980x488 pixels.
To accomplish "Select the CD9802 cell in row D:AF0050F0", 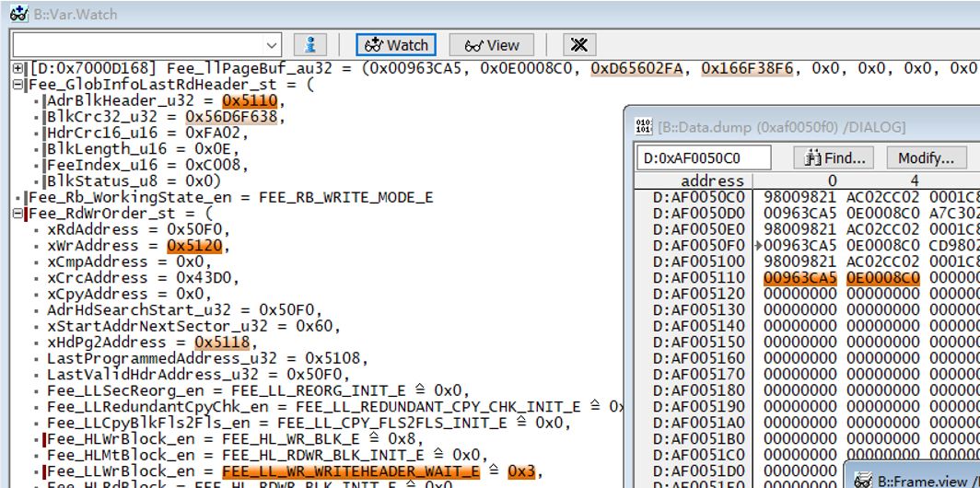I will pyautogui.click(x=954, y=245).
